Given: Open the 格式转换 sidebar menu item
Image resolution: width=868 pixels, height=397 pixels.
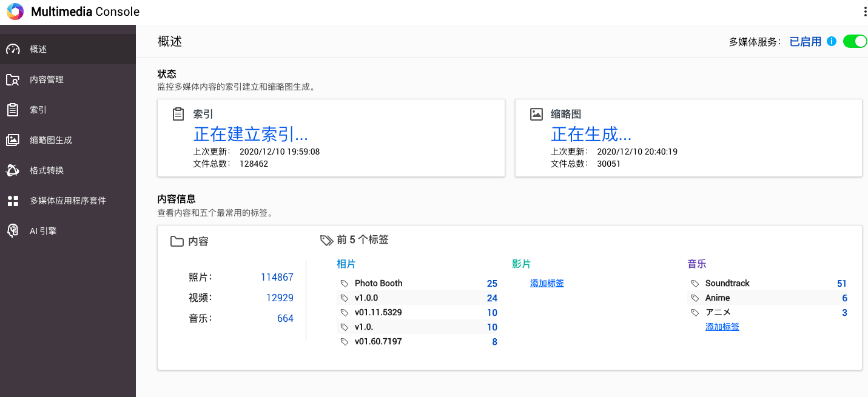Looking at the screenshot, I should [x=68, y=170].
